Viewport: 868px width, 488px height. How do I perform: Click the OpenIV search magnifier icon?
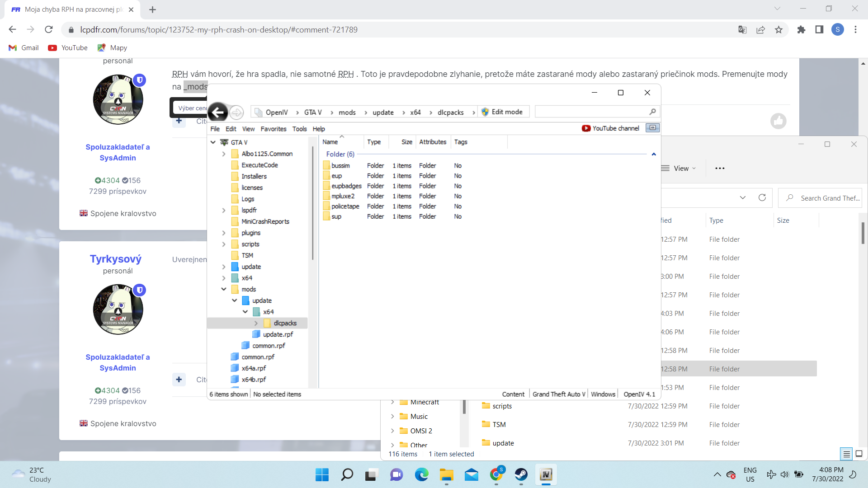(x=652, y=112)
